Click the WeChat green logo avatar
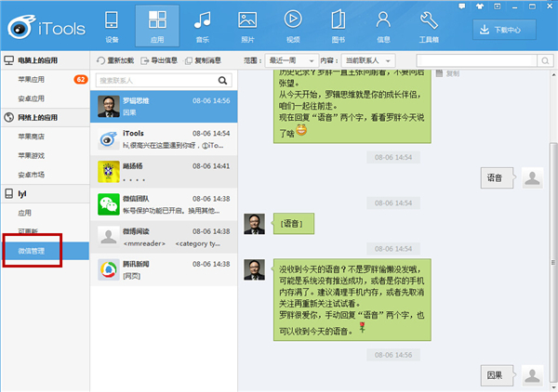 [109, 204]
